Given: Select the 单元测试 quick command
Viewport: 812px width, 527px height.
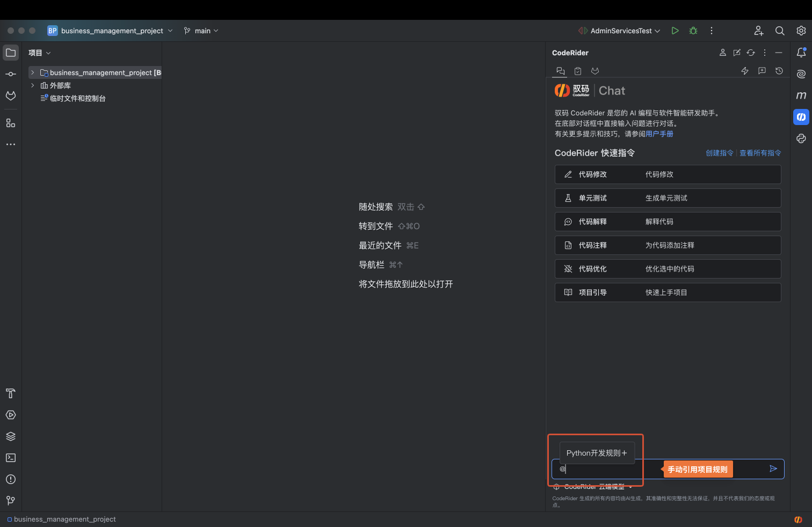Looking at the screenshot, I should [668, 198].
